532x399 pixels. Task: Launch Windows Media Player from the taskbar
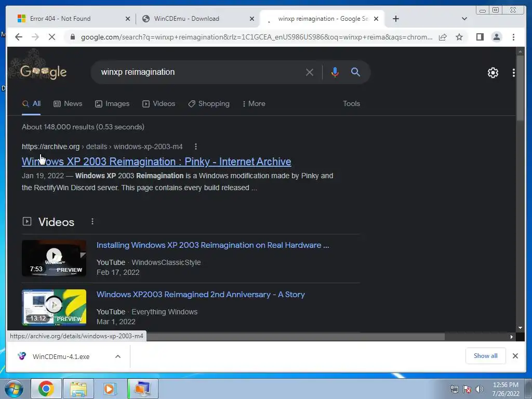pyautogui.click(x=109, y=389)
